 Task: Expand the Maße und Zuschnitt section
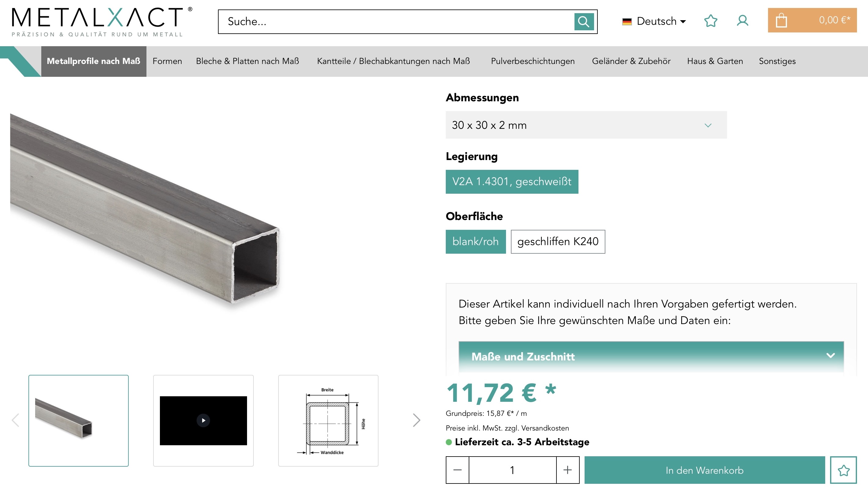(651, 356)
